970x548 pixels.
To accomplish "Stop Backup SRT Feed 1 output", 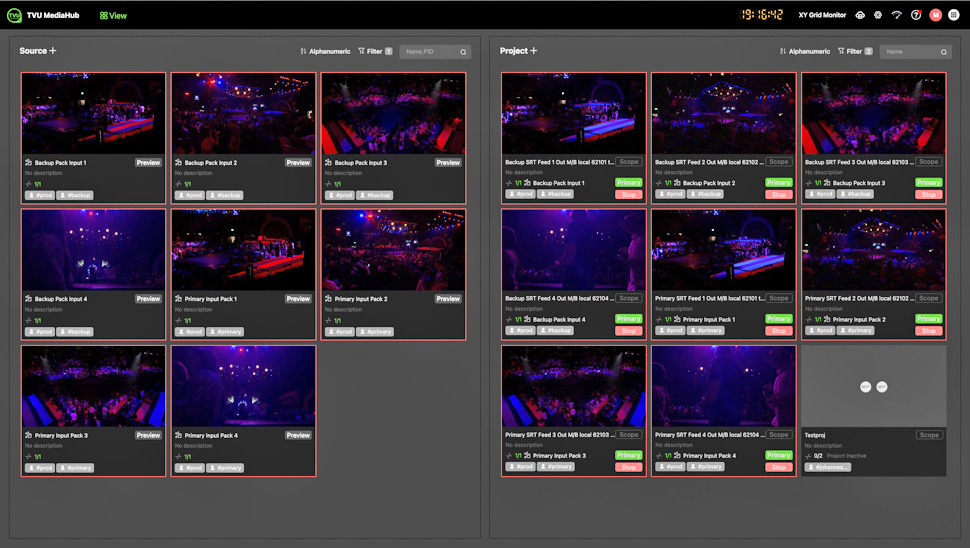I will 629,195.
